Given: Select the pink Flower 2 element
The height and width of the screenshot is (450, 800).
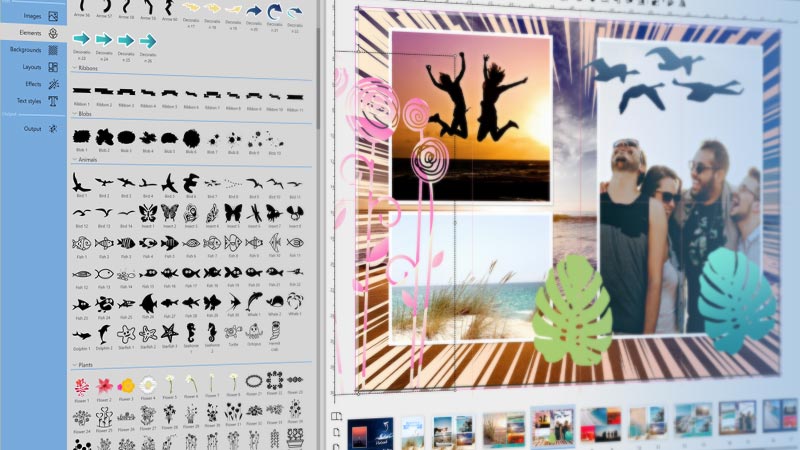Looking at the screenshot, I should point(103,384).
